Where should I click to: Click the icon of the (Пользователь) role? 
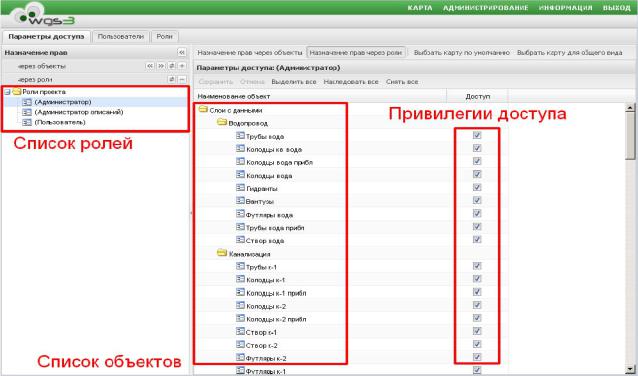pos(27,122)
